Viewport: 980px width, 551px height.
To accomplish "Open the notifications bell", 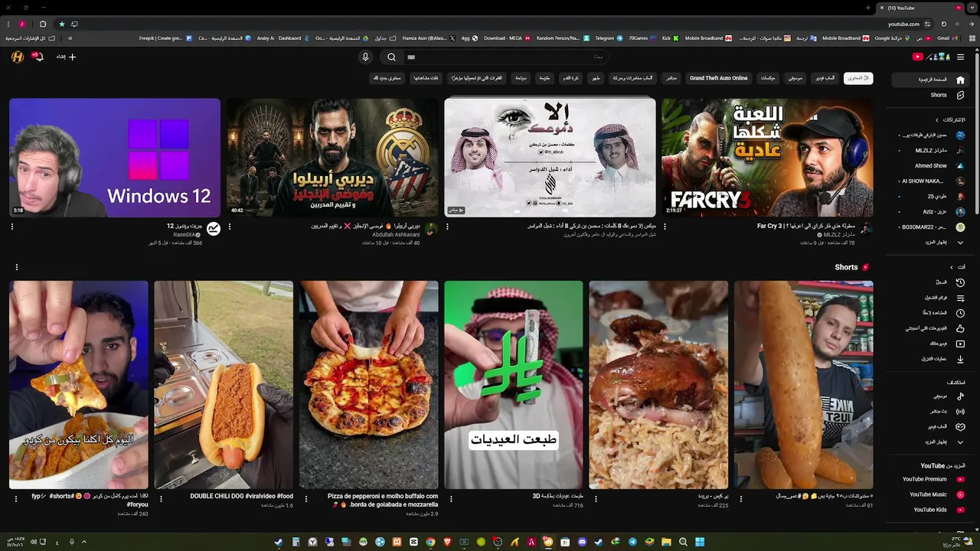I will click(x=38, y=57).
